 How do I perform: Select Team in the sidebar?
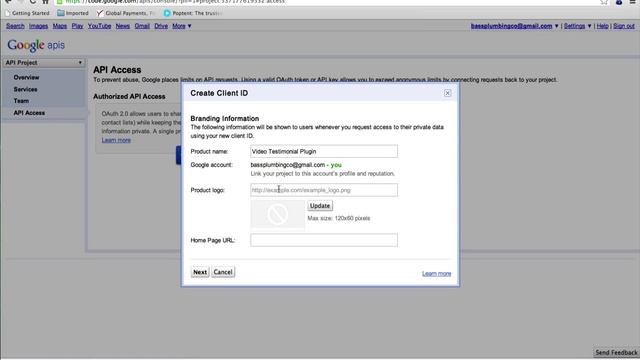[21, 101]
